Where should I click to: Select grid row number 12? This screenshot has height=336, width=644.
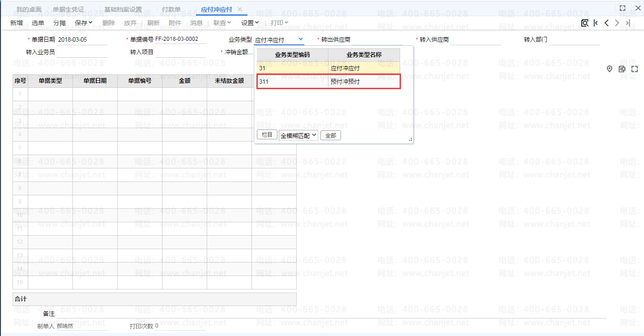pos(20,242)
